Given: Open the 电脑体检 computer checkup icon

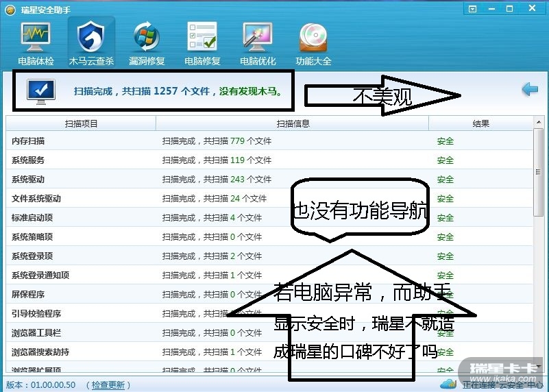Looking at the screenshot, I should (x=36, y=38).
